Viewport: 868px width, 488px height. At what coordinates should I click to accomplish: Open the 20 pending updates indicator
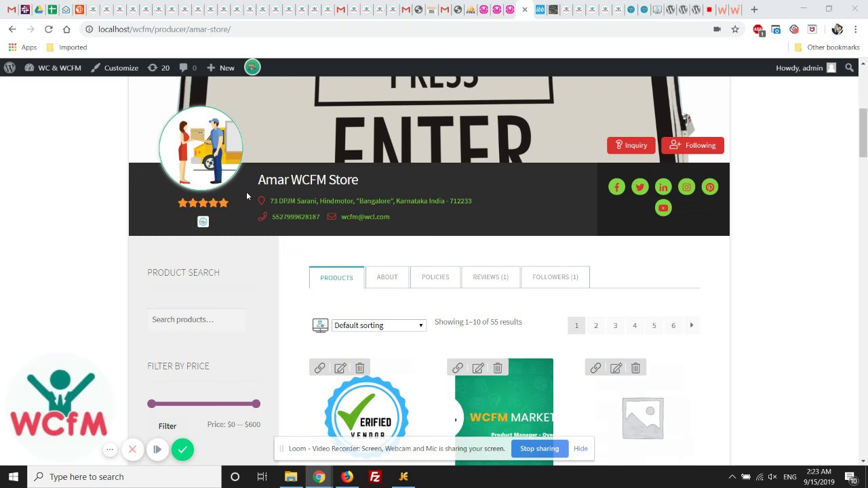(159, 68)
